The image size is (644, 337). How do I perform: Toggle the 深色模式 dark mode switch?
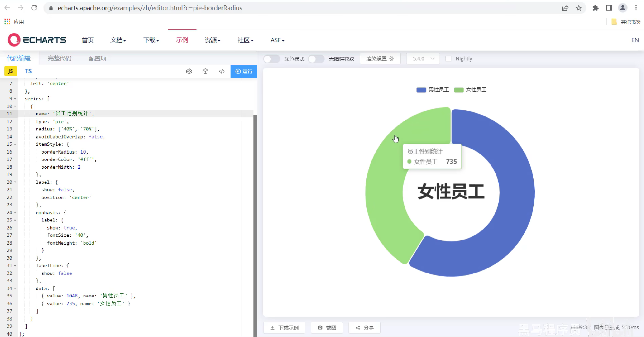coord(271,59)
